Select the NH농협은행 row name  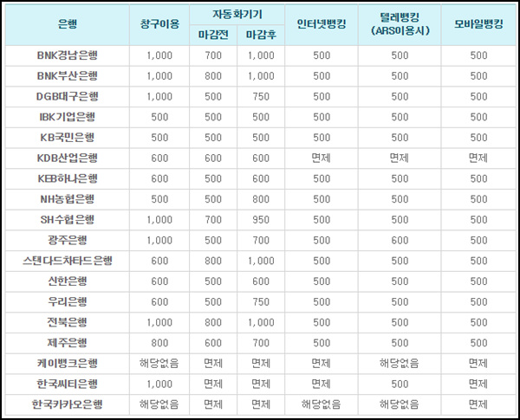click(68, 199)
